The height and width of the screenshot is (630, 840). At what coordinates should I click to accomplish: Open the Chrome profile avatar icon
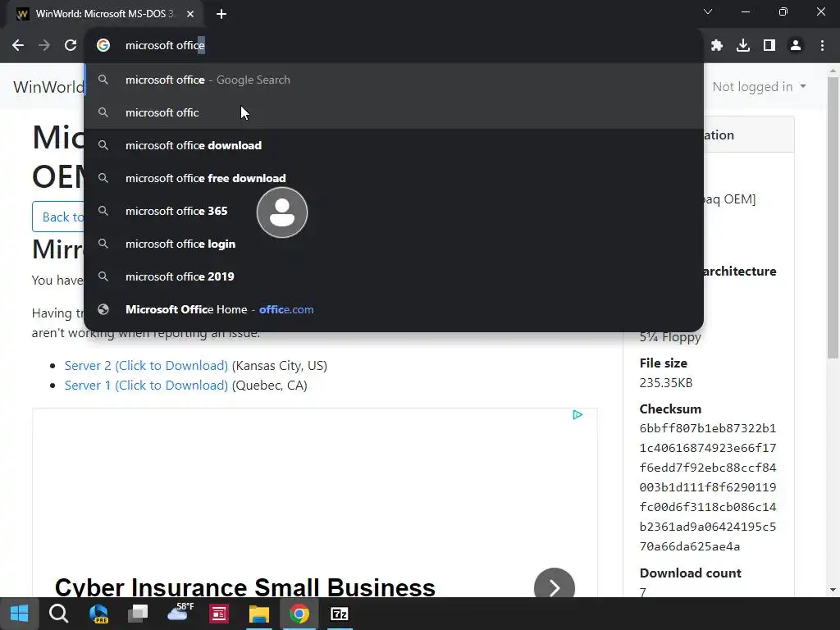796,46
